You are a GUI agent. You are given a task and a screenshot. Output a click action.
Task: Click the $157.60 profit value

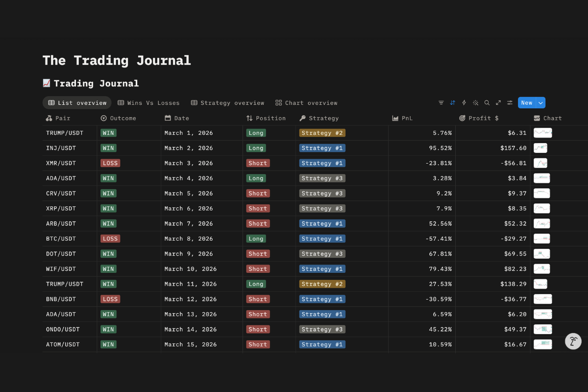pos(514,148)
